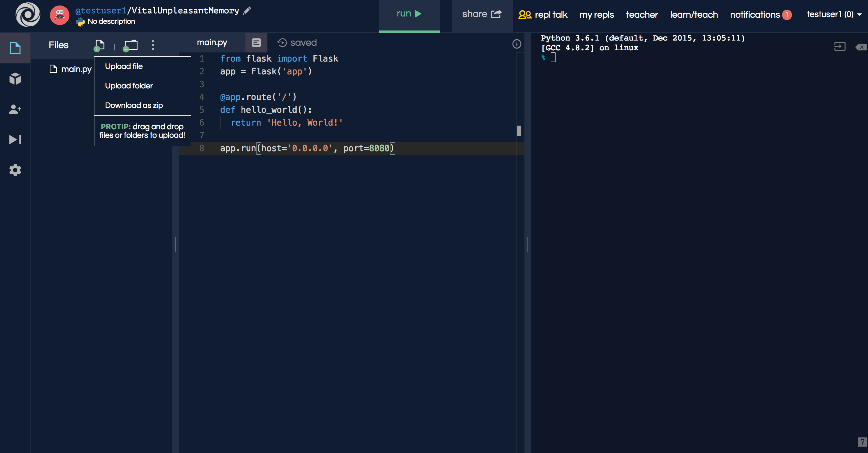Image resolution: width=868 pixels, height=453 pixels.
Task: Open the Packages cube icon
Action: (x=15, y=79)
